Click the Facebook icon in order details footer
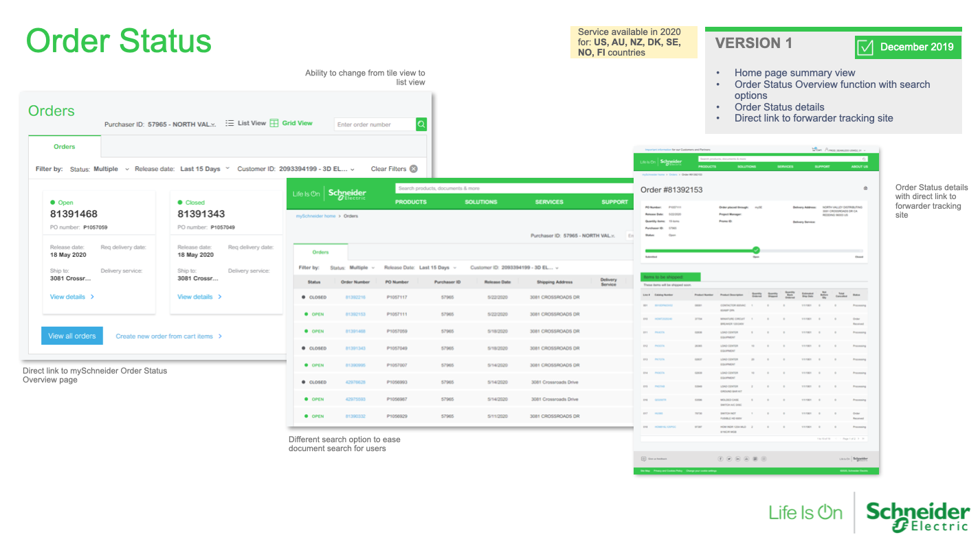 pos(721,458)
